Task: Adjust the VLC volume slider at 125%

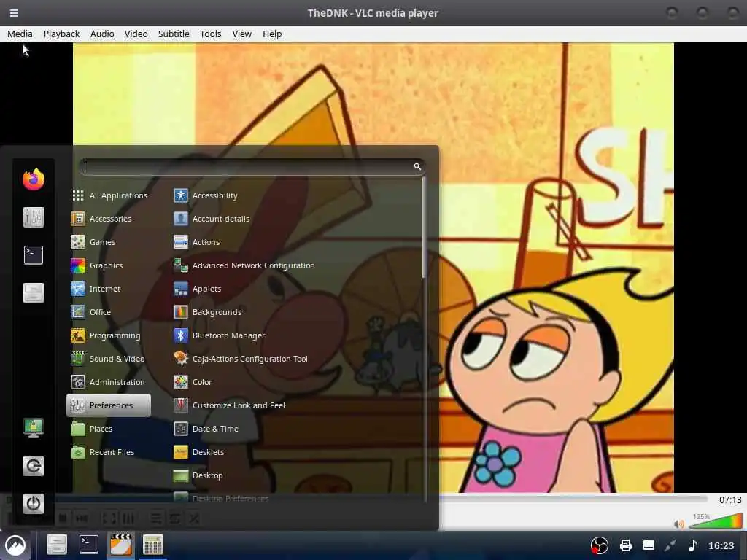Action: [x=716, y=521]
